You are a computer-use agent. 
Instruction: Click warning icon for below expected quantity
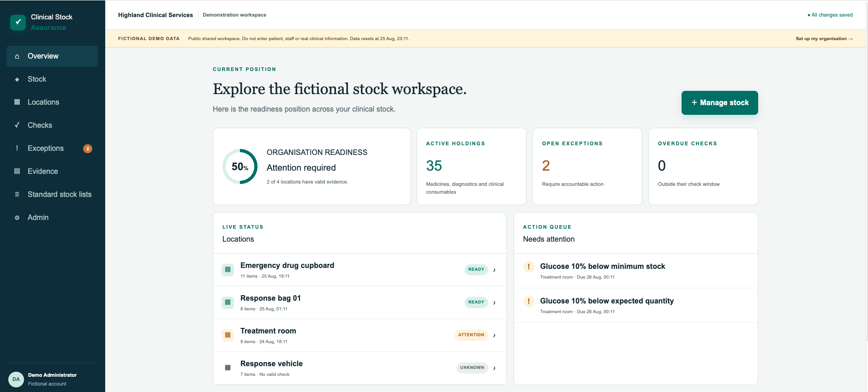pos(529,301)
